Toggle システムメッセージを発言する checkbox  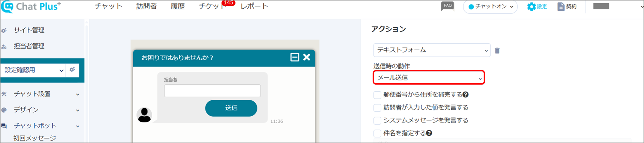(x=377, y=120)
